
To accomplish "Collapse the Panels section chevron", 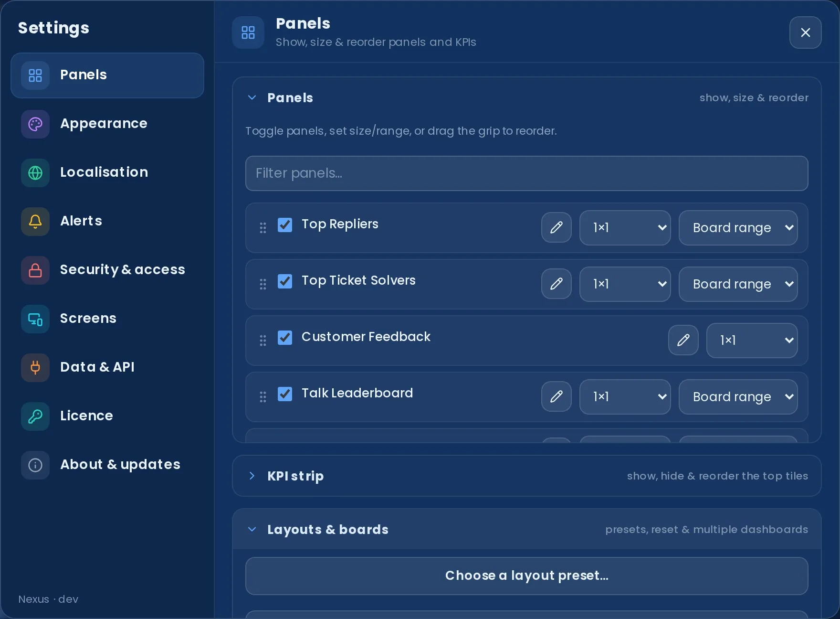I will click(x=252, y=97).
